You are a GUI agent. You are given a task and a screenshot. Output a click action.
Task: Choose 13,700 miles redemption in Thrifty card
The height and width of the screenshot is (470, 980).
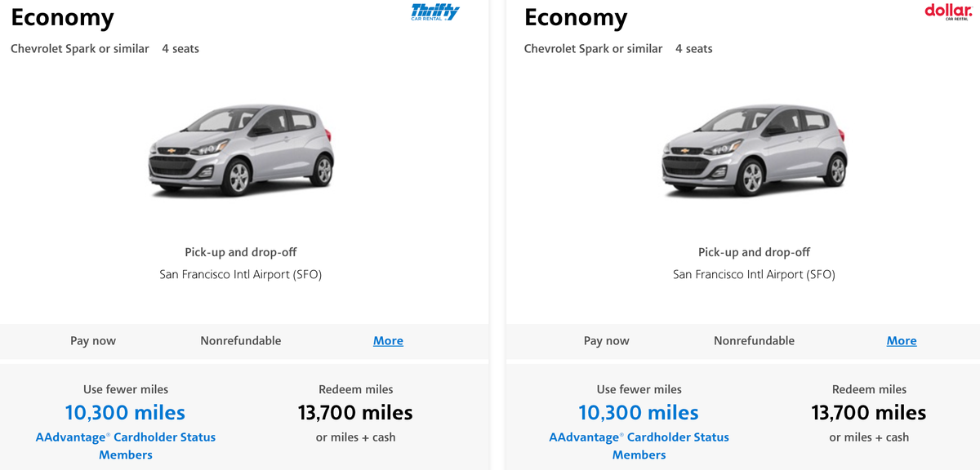pyautogui.click(x=355, y=413)
